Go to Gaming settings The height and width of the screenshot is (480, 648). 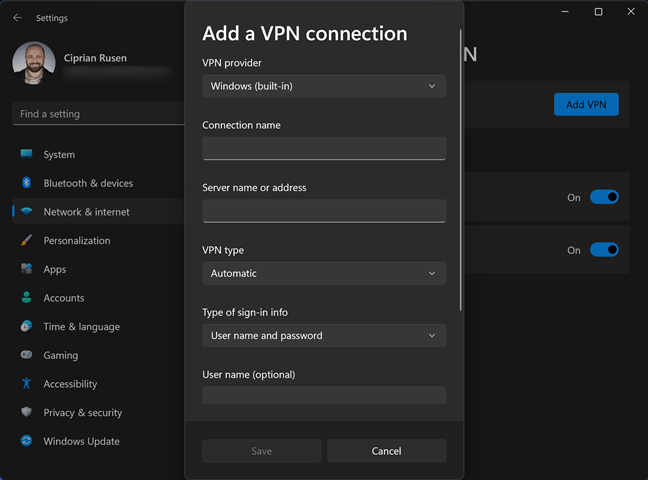(98, 355)
